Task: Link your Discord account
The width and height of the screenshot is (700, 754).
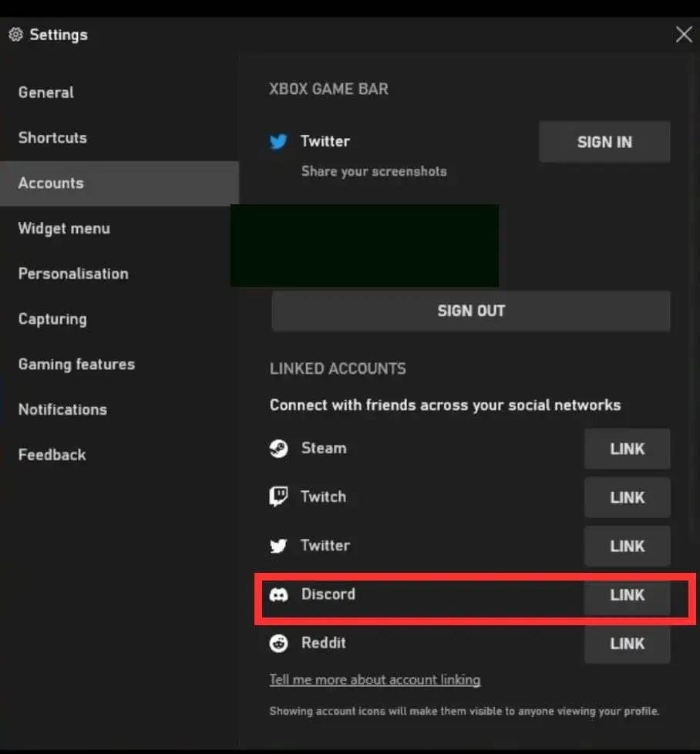Action: point(627,595)
